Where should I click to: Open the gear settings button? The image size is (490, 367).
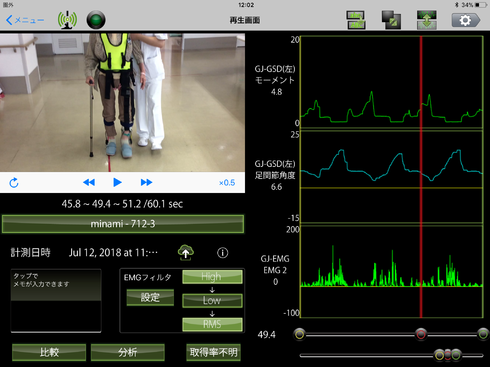pyautogui.click(x=466, y=20)
